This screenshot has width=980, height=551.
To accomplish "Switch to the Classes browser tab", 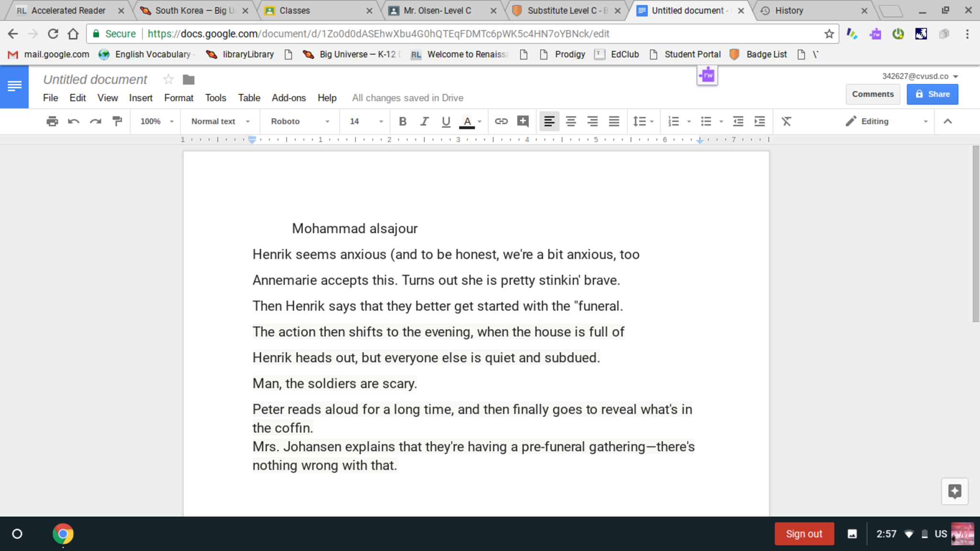I will pos(316,11).
